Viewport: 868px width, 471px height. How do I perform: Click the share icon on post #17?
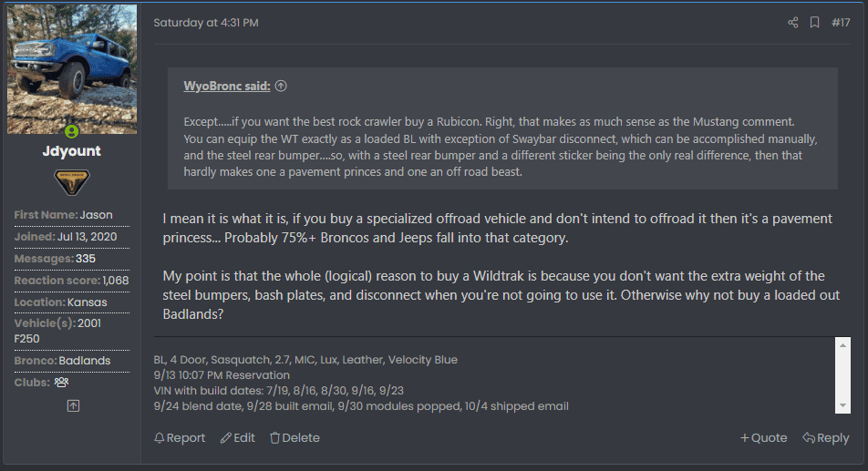click(x=792, y=22)
